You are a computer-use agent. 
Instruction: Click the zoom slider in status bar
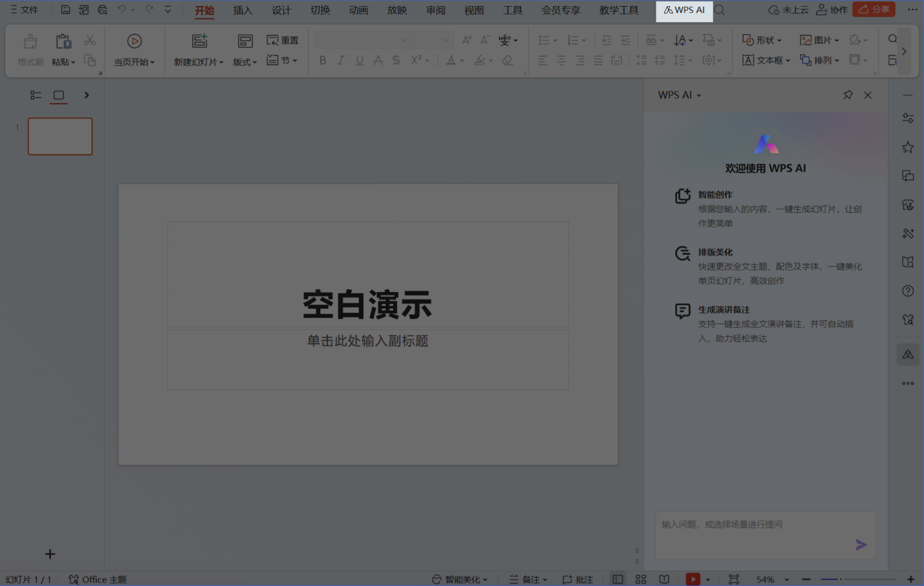point(841,579)
